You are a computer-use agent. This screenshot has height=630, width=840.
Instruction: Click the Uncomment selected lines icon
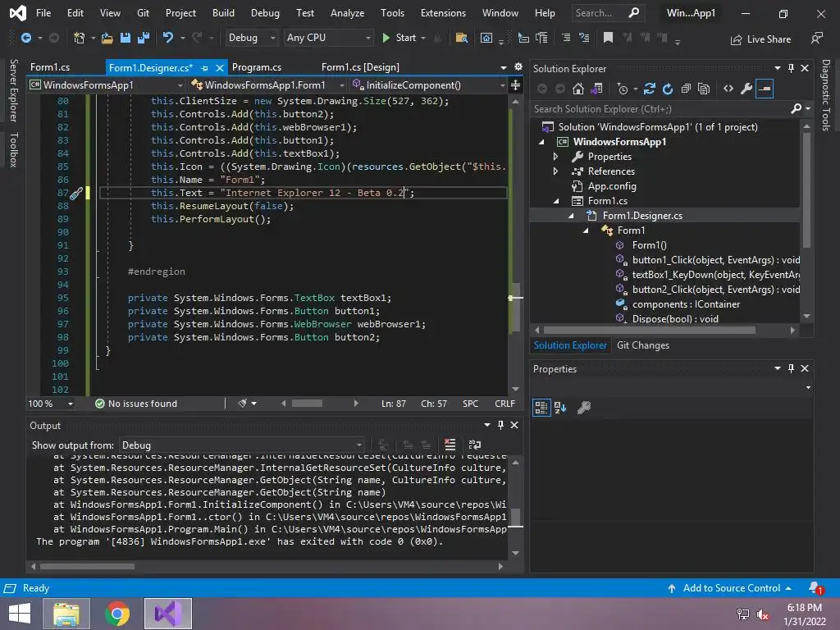(584, 38)
